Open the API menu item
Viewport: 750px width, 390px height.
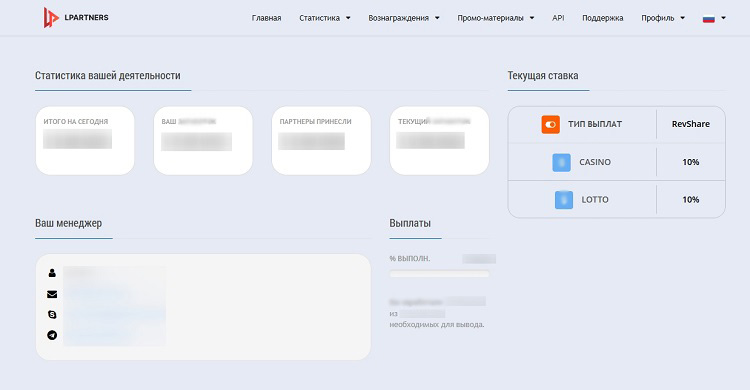[558, 18]
